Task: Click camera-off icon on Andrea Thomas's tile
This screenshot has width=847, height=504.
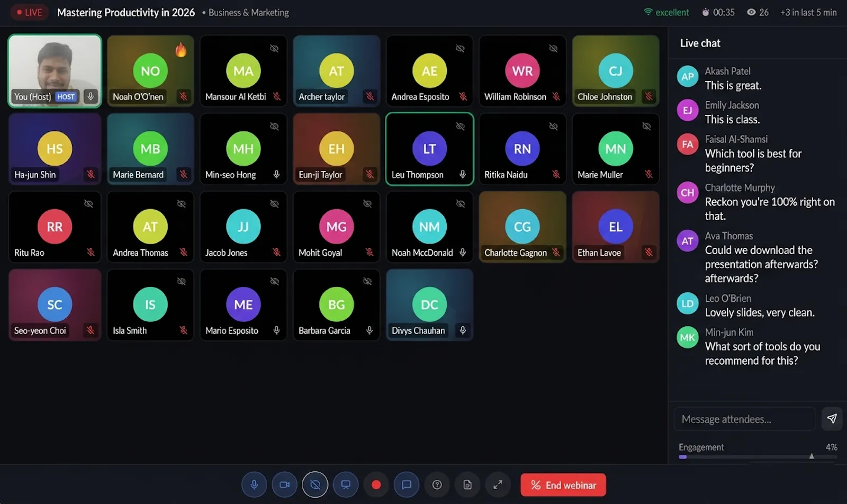Action: coord(181,204)
